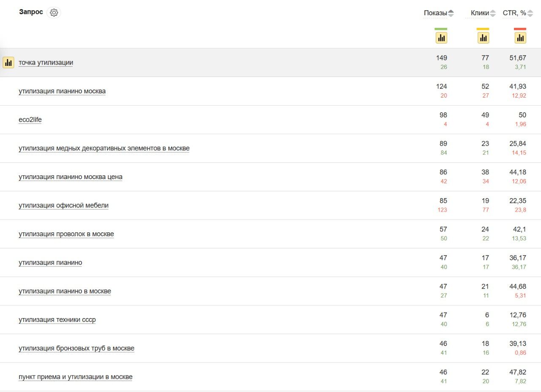Open query утилизация офисной мебели
The width and height of the screenshot is (541, 392).
click(63, 206)
